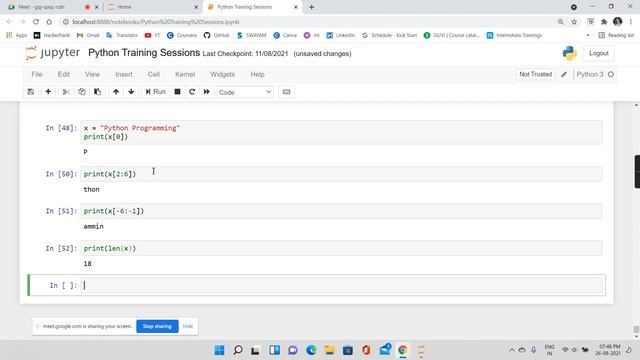Open the Edit menu
This screenshot has height=360, width=640.
pyautogui.click(x=64, y=74)
